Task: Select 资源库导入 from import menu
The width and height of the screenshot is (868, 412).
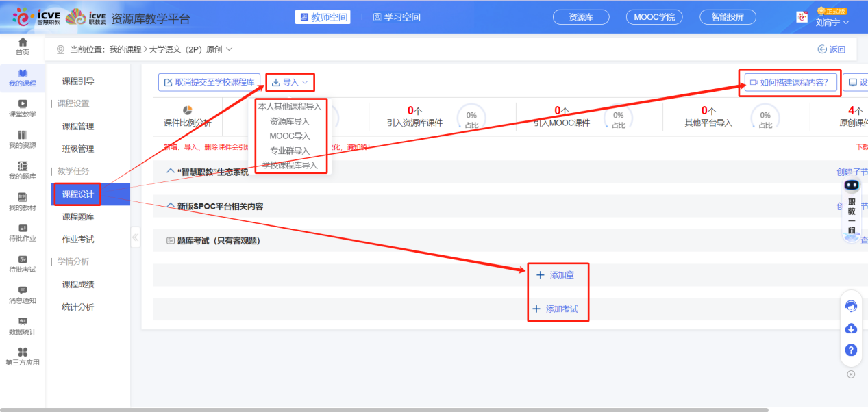Action: (290, 121)
